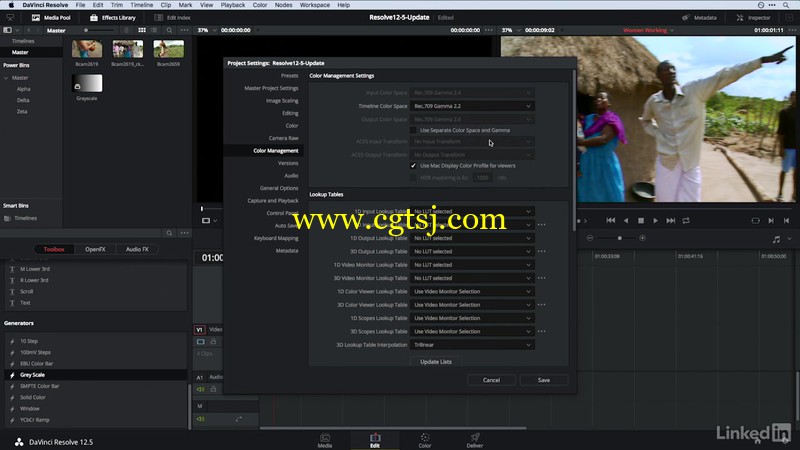The width and height of the screenshot is (800, 450).
Task: Open the Workspace menu
Action: pos(314,5)
